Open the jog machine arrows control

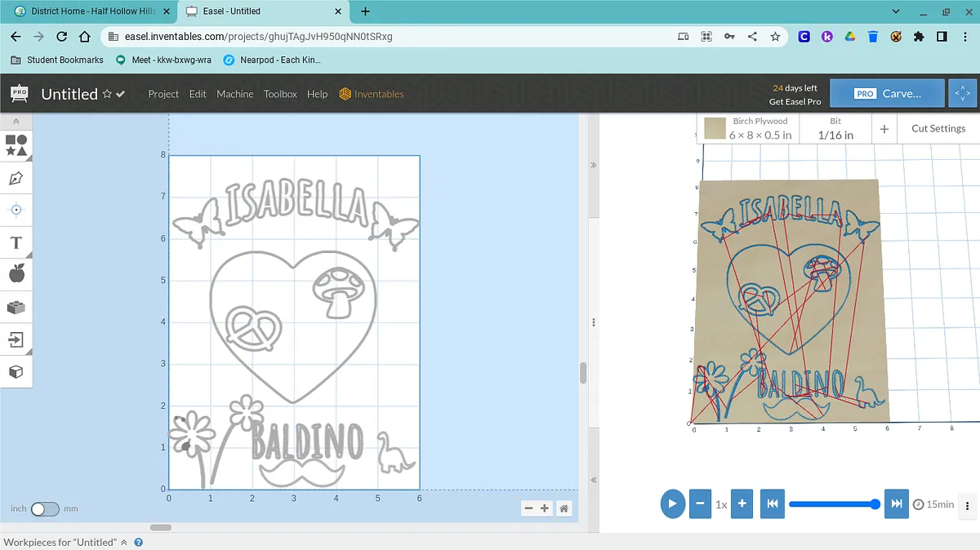click(x=961, y=93)
